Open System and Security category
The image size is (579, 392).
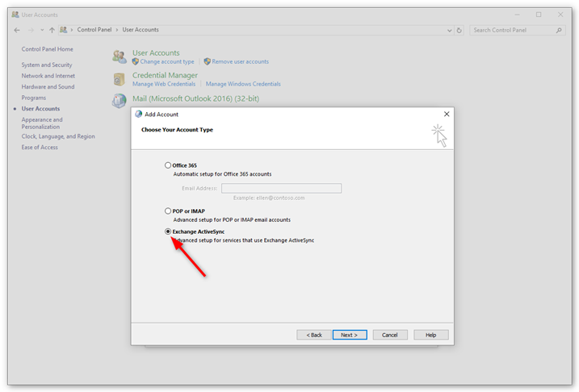47,65
